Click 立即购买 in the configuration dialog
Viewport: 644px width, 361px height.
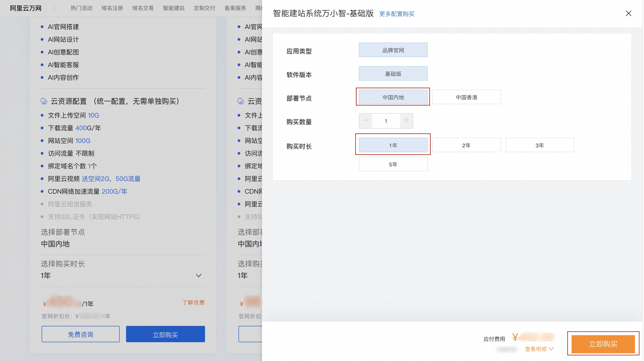pos(603,344)
